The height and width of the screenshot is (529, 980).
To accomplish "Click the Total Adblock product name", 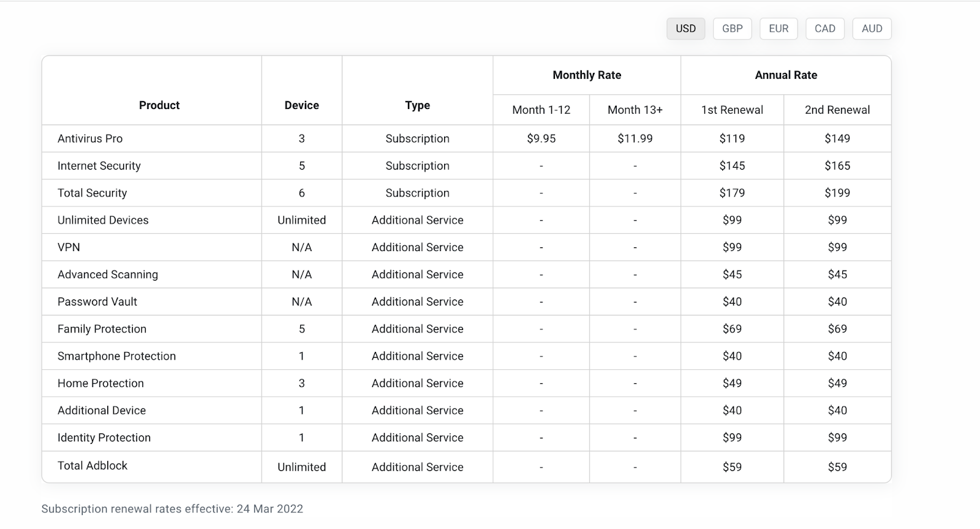I will pos(92,465).
